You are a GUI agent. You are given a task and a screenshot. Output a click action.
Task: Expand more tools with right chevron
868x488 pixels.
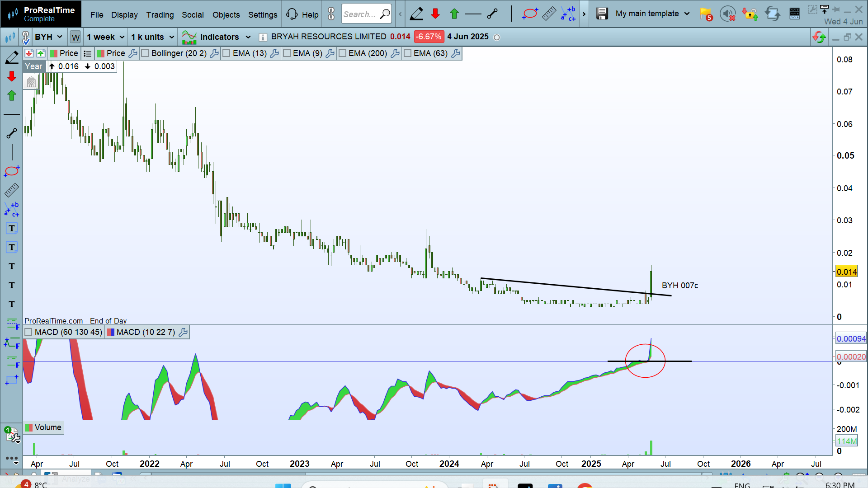584,14
